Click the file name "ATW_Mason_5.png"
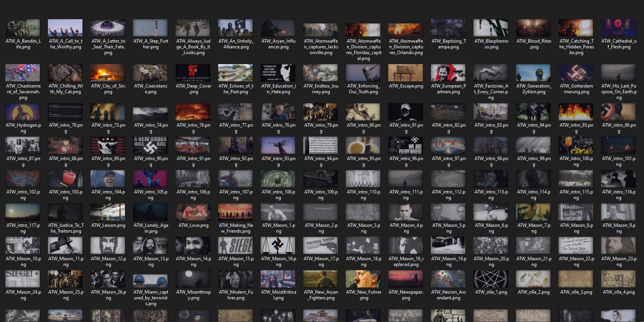Screen dimensions: 644x322 click(449, 228)
